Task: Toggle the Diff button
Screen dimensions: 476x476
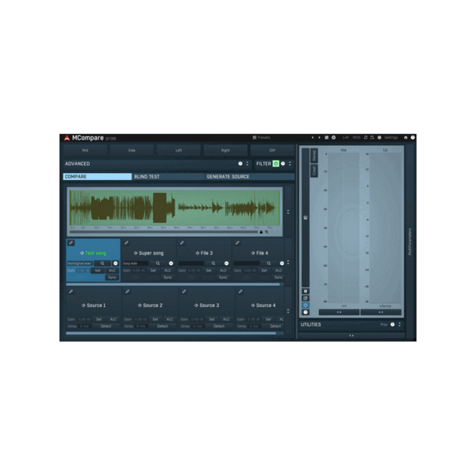Action: click(x=272, y=150)
